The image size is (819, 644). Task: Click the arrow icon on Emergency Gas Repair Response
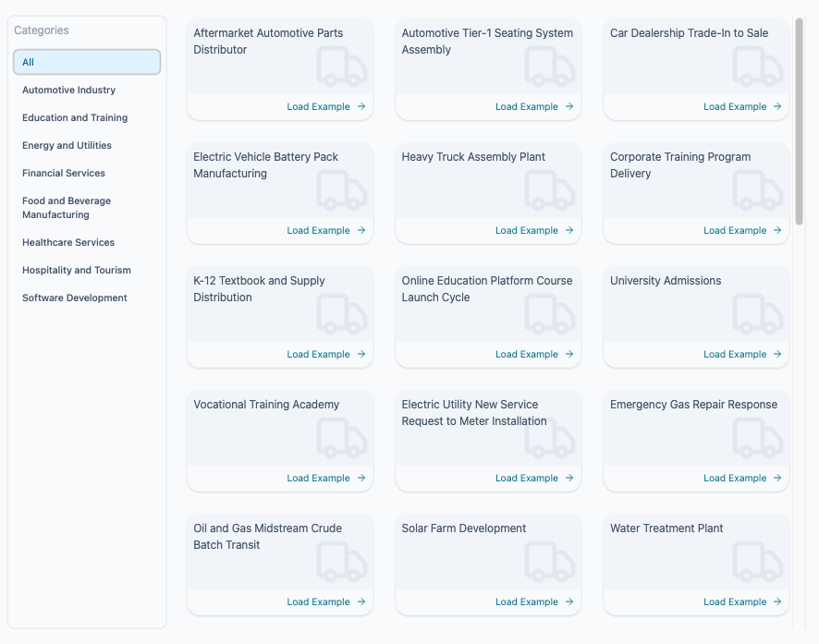(x=778, y=478)
